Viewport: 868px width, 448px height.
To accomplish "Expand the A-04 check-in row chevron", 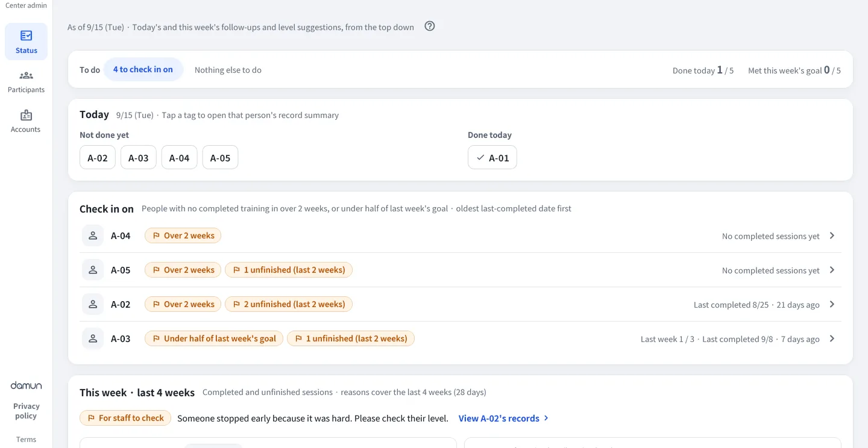I will [x=832, y=235].
